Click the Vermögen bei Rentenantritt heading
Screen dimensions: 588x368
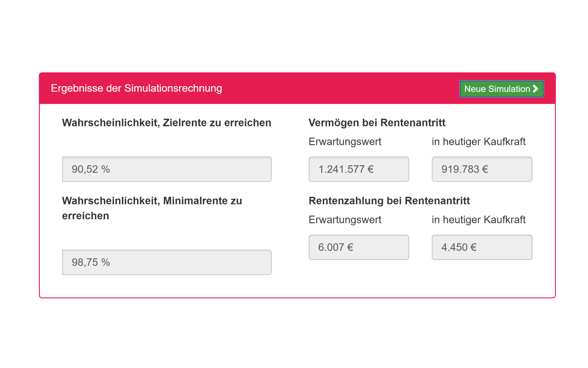point(377,123)
